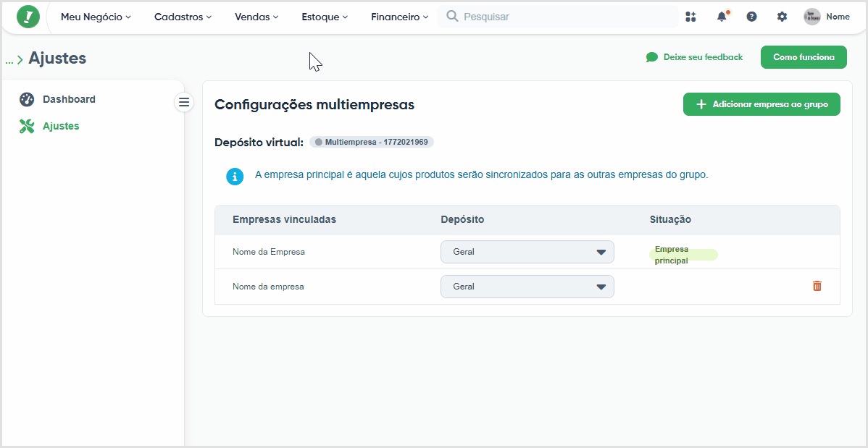The image size is (868, 448).
Task: Open Depósito dropdown for Nome da empresa row
Action: pos(527,287)
